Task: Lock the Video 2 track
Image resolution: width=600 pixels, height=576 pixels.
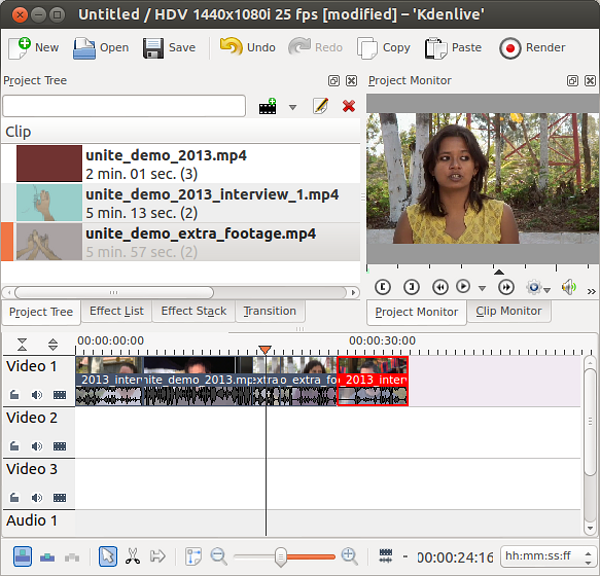Action: [14, 446]
